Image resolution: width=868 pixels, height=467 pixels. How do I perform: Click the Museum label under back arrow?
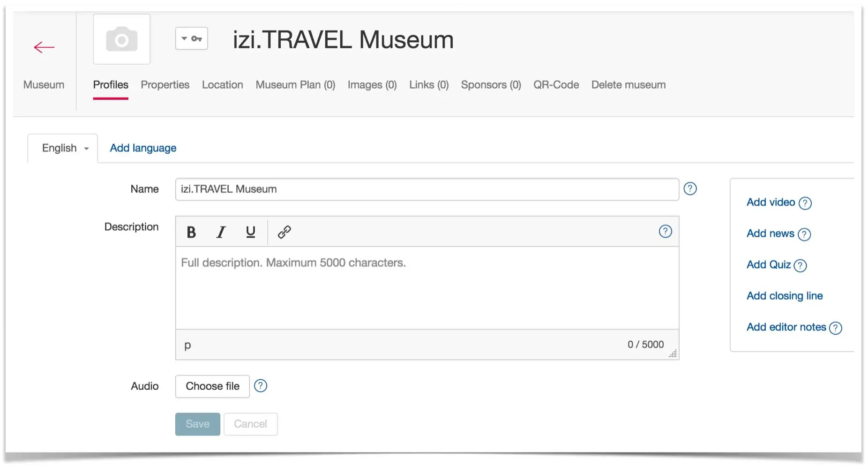(44, 85)
